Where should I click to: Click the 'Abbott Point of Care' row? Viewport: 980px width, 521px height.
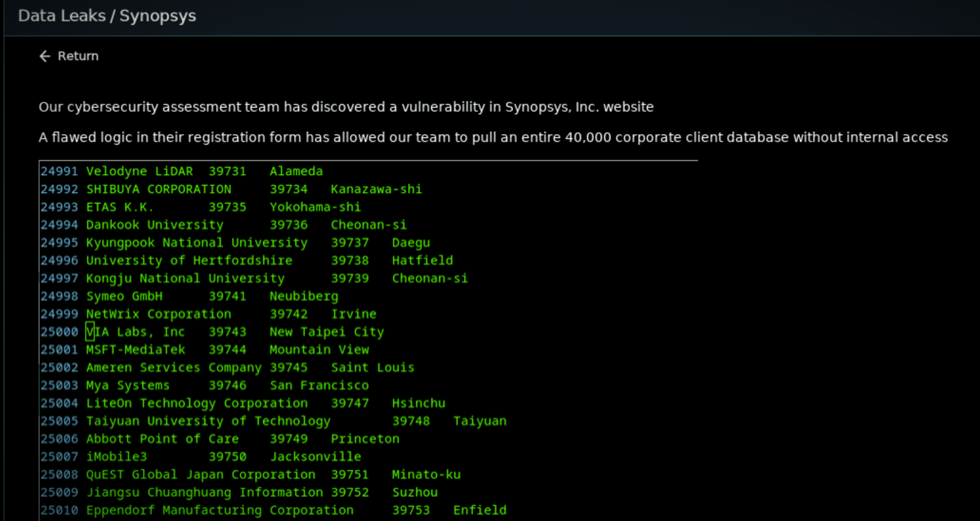162,438
